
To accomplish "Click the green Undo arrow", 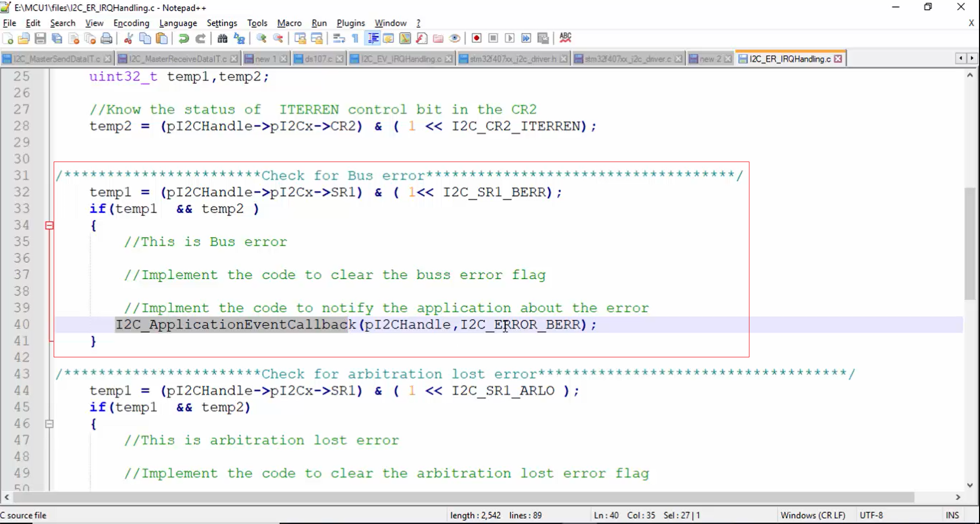I will (x=184, y=38).
